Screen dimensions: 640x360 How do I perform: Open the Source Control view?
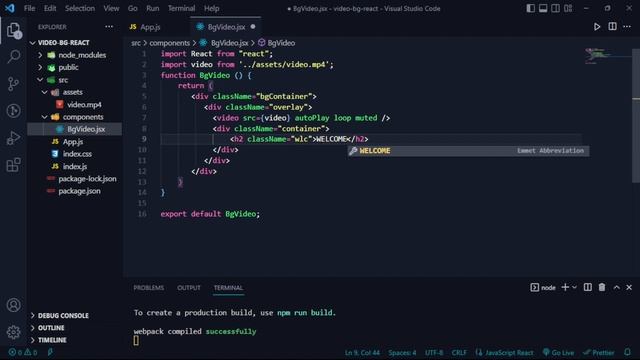click(13, 84)
